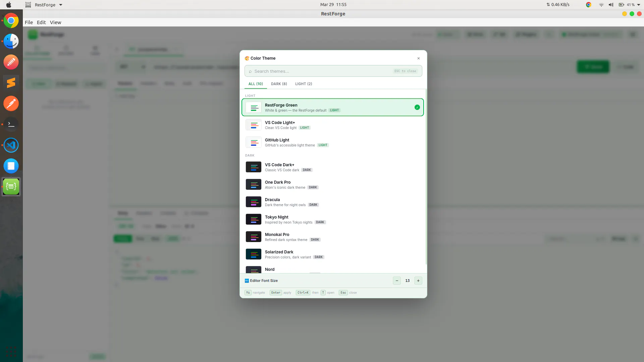Open the Edit menu
Image resolution: width=644 pixels, height=362 pixels.
(x=41, y=22)
